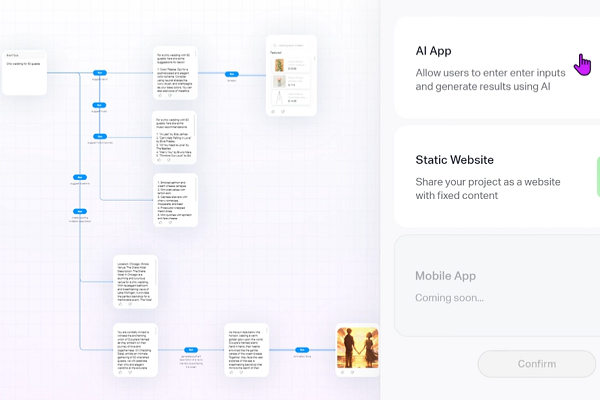This screenshot has height=400, width=600.
Task: Like the Featured products card
Action: coord(273,111)
